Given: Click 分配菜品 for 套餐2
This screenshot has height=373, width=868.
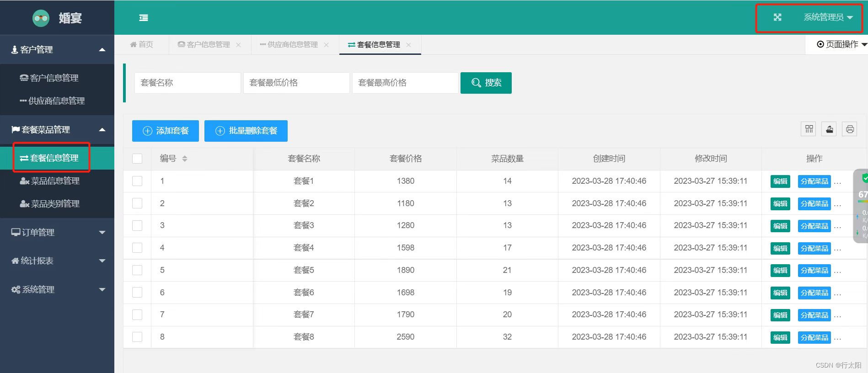Looking at the screenshot, I should coord(814,204).
